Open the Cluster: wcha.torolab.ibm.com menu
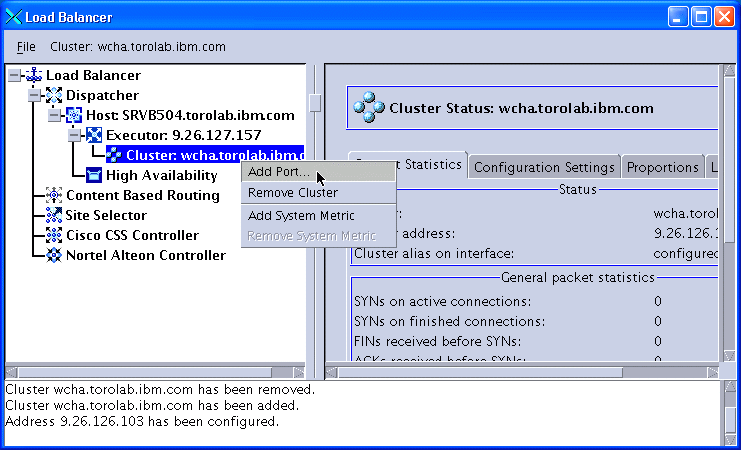The height and width of the screenshot is (450, 741). coord(138,47)
